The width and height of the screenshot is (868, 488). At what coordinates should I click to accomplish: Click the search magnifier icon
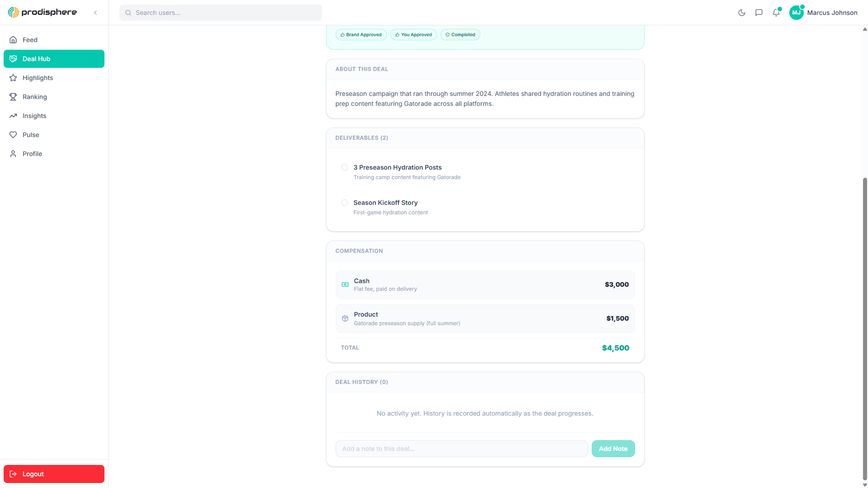tap(128, 13)
